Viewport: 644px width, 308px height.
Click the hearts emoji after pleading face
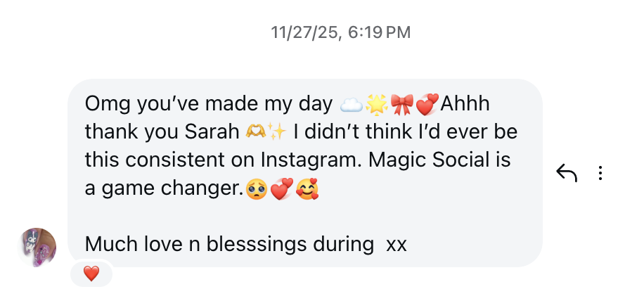[281, 188]
